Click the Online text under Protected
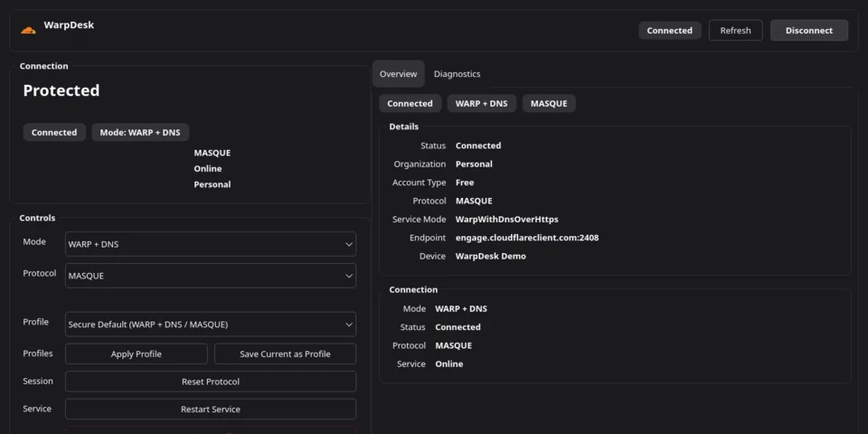Screen dimensions: 868x434 tap(208, 169)
